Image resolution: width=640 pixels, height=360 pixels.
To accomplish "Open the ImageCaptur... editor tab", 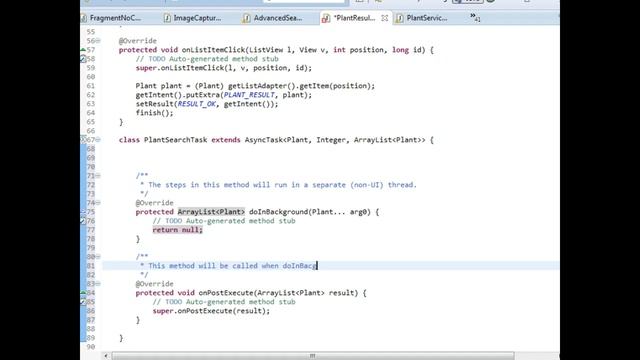I will click(197, 18).
